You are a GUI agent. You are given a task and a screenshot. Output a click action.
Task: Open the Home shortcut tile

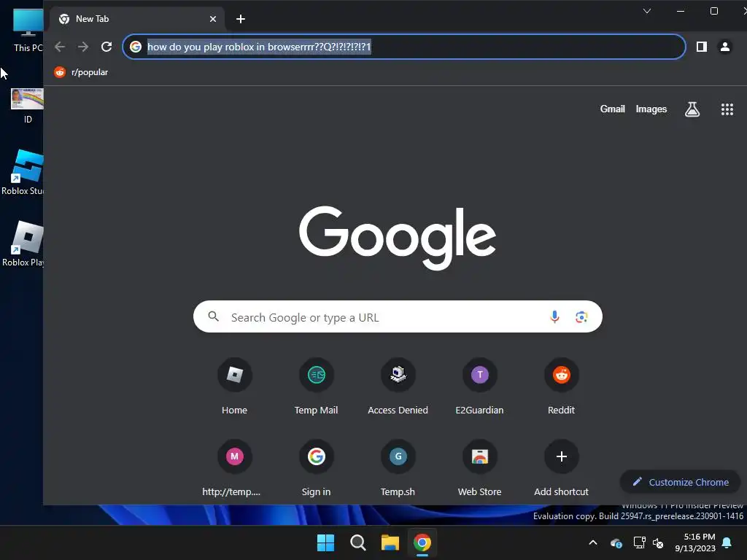coord(234,386)
